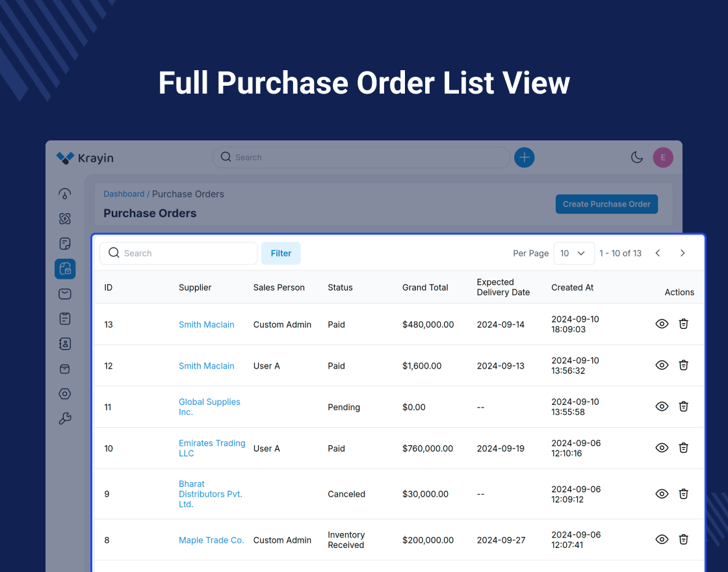Open the Per Page 10 dropdown

coord(574,253)
